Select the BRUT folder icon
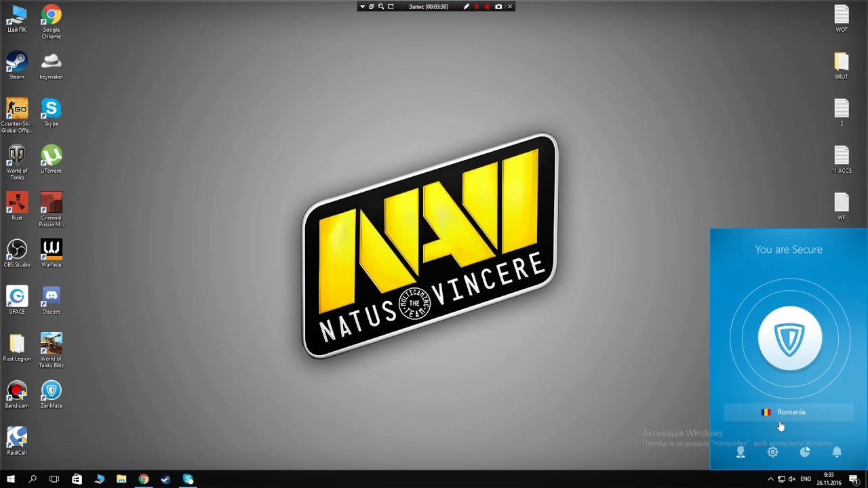 (842, 66)
